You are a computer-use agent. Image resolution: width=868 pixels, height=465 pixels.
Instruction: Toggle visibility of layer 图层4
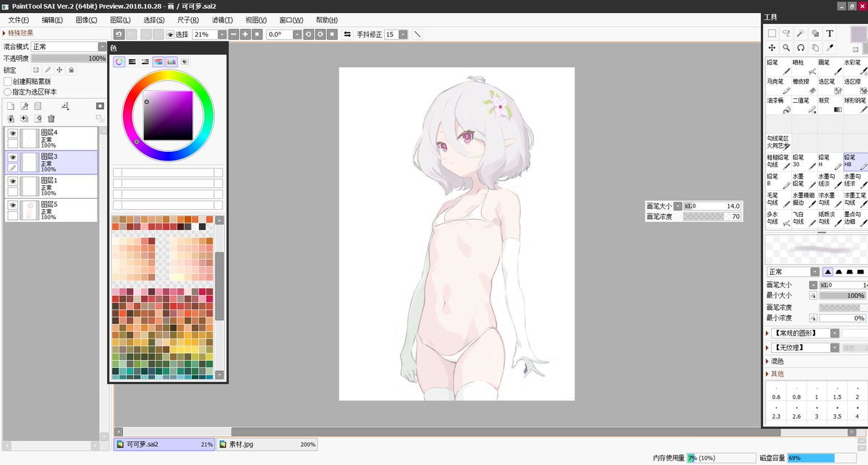(12, 134)
